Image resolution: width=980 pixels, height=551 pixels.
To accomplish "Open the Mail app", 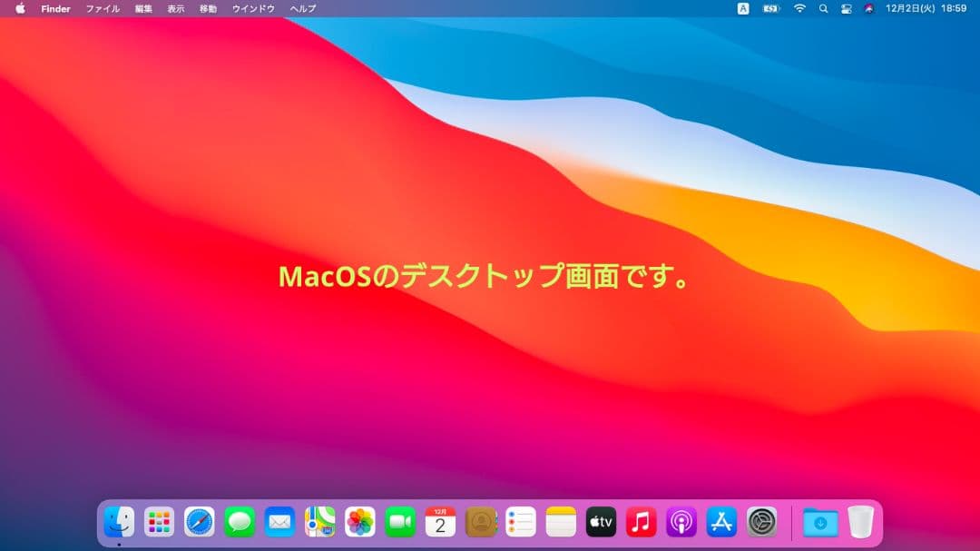I will pos(279,522).
